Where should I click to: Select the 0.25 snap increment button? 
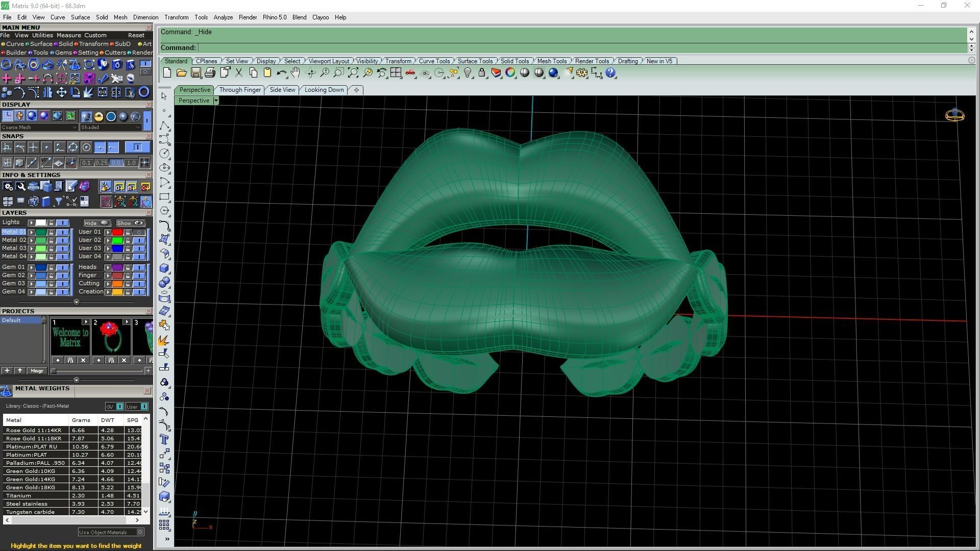101,163
